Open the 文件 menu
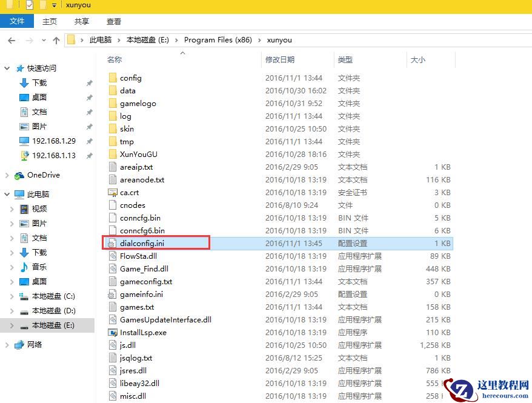Screen dimensions: 532x403 (x=17, y=21)
